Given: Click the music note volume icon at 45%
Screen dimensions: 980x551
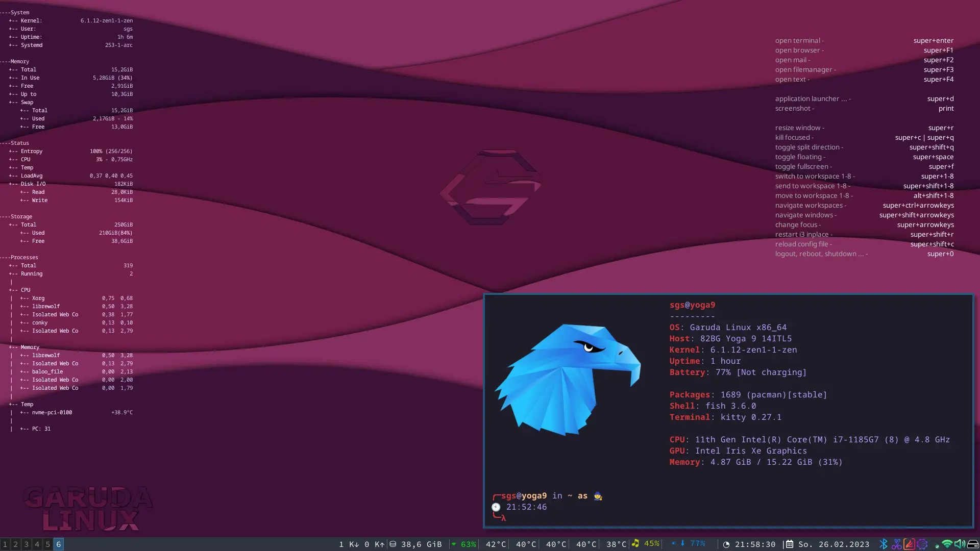Looking at the screenshot, I should (x=635, y=543).
